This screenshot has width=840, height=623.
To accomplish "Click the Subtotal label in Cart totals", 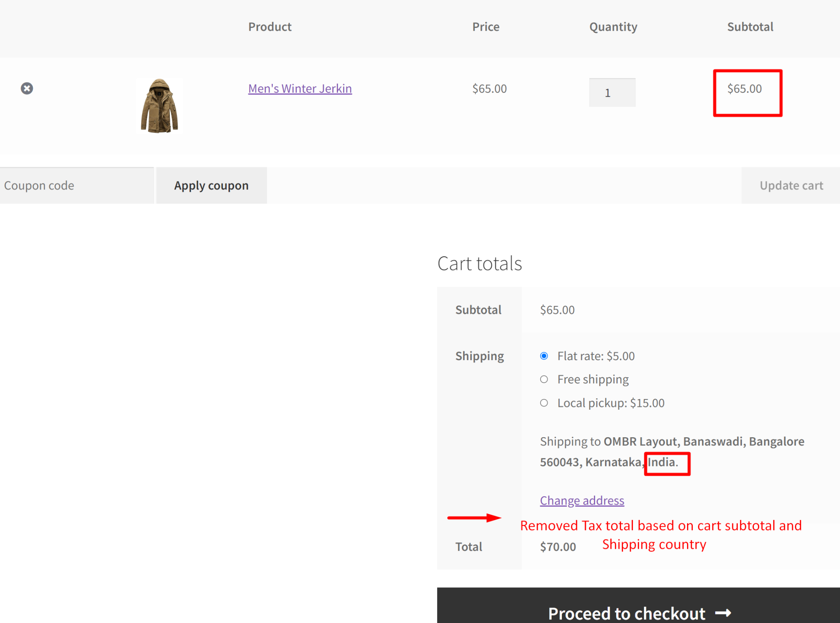I will [478, 310].
